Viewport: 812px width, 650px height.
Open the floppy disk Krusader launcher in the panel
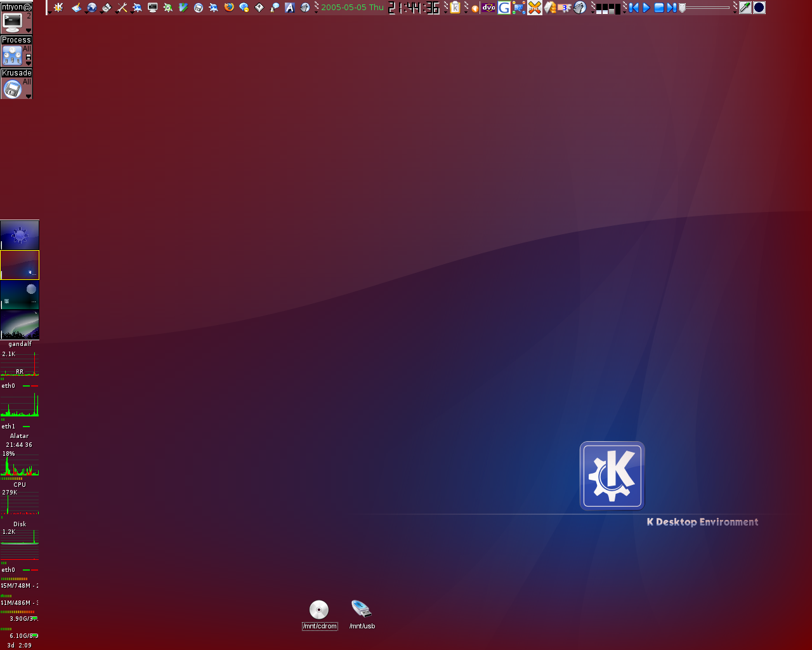(x=198, y=8)
